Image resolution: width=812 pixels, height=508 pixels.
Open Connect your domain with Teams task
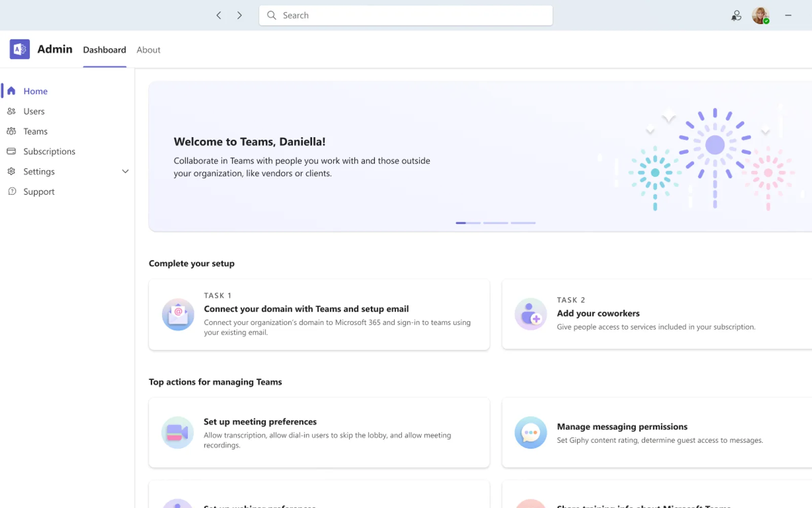319,314
